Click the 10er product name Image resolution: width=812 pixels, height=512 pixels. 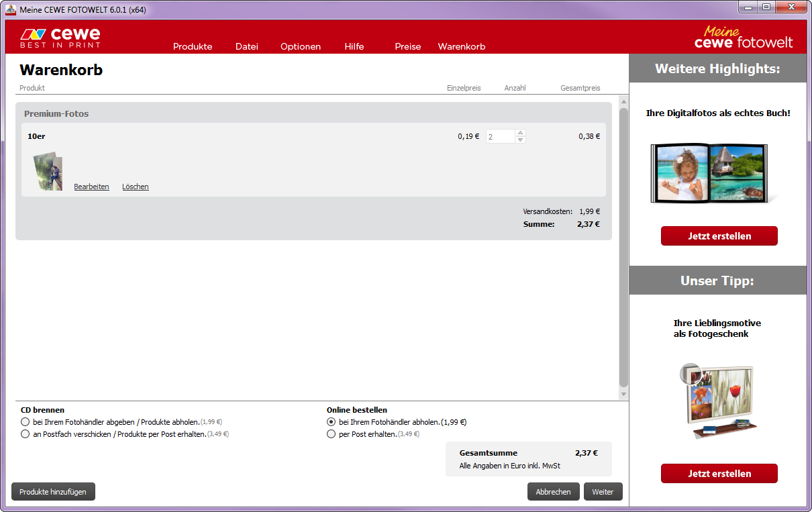[x=36, y=136]
